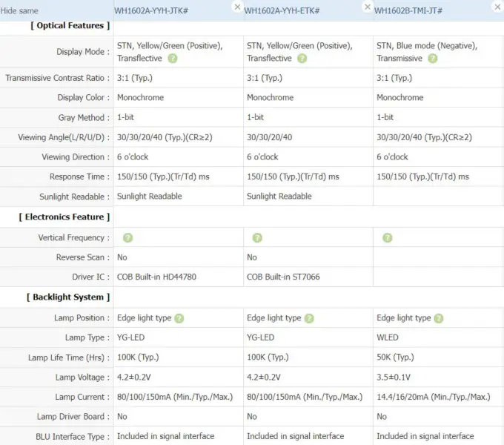504x445 pixels.
Task: Click the 30/30/20/40 value without Typ. note
Action: point(269,138)
